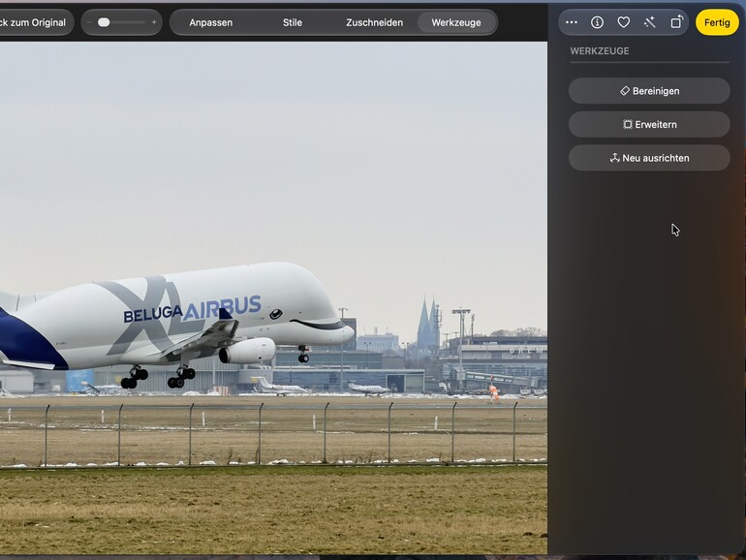Mark photo as favorite with heart icon
The height and width of the screenshot is (560, 746).
[x=623, y=22]
